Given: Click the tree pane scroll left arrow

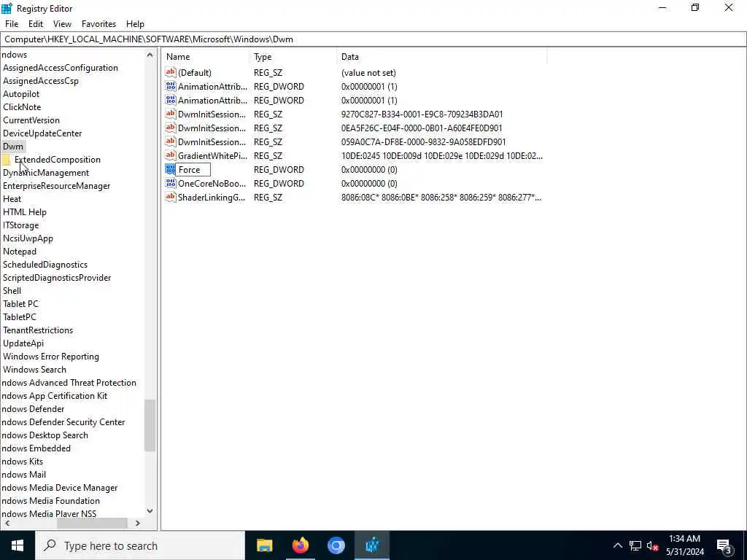Looking at the screenshot, I should (7, 523).
